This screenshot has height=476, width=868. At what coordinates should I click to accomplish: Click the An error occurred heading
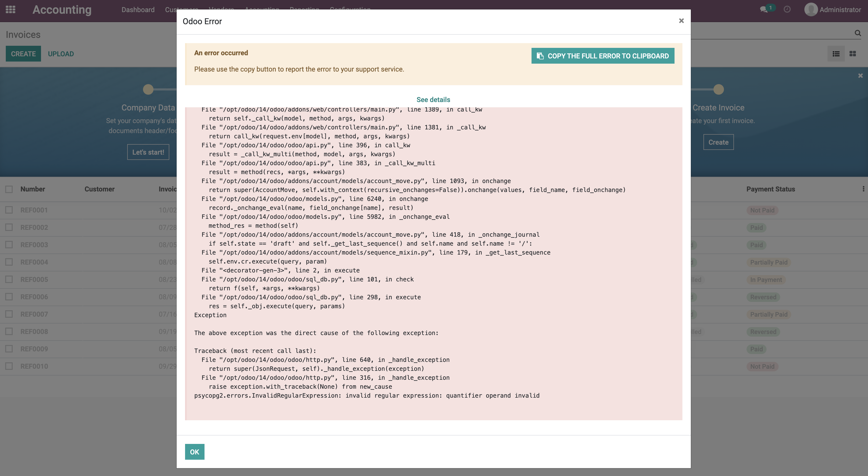coord(221,53)
